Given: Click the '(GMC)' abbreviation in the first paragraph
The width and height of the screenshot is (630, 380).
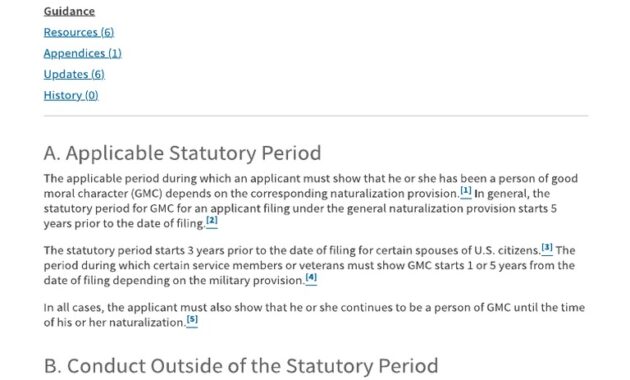Looking at the screenshot, I should tap(146, 194).
